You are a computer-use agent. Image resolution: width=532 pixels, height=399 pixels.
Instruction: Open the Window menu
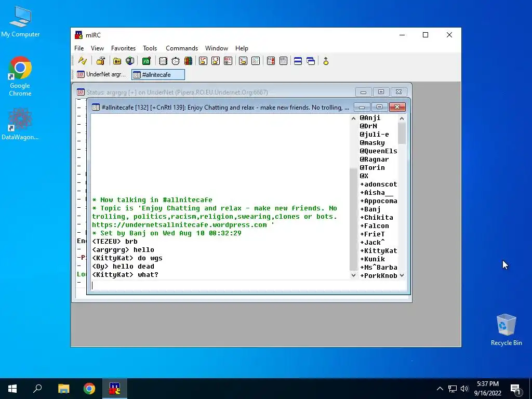[x=217, y=48]
